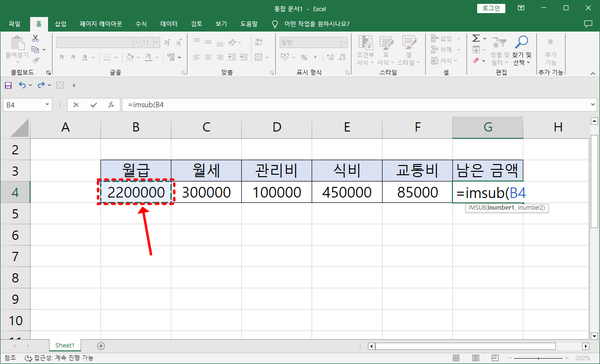Toggle Align Left in alignment group
This screenshot has width=600, height=364.
(x=197, y=57)
